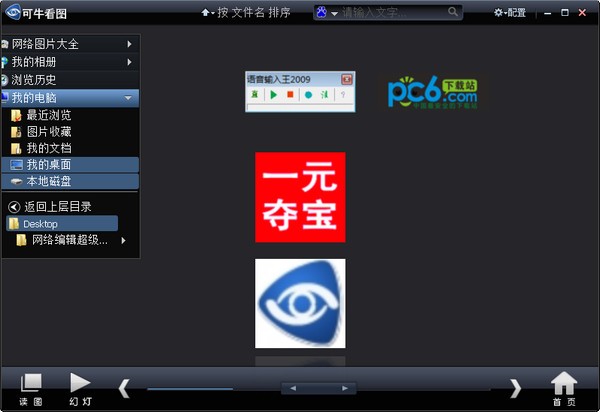This screenshot has width=600, height=412.
Task: Open the Baidu paw search engine selector
Action: pyautogui.click(x=326, y=13)
